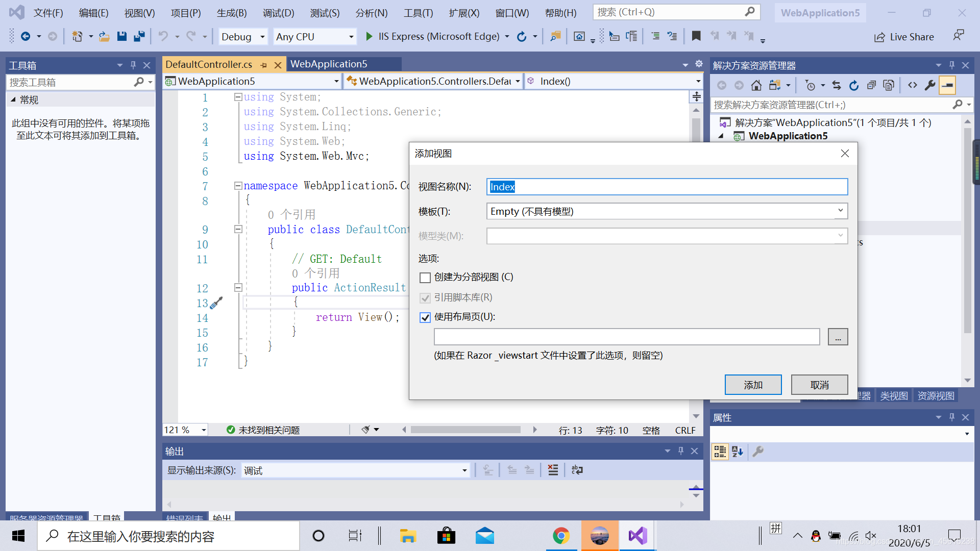Click the editor horizontal scrollbar thumb

[465, 430]
